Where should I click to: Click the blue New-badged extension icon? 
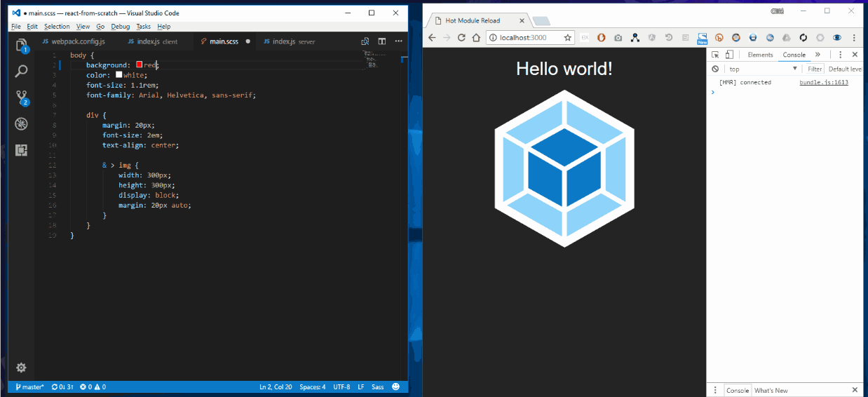[x=702, y=38]
